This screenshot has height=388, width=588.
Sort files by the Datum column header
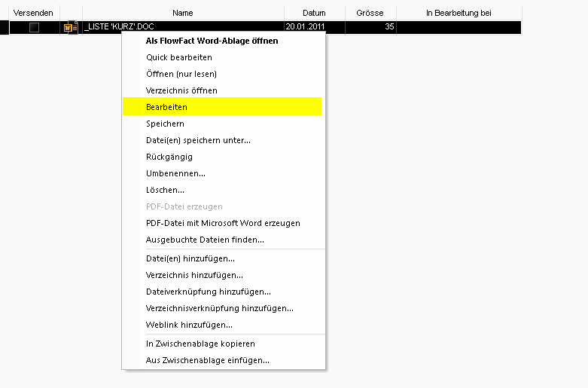click(x=314, y=13)
